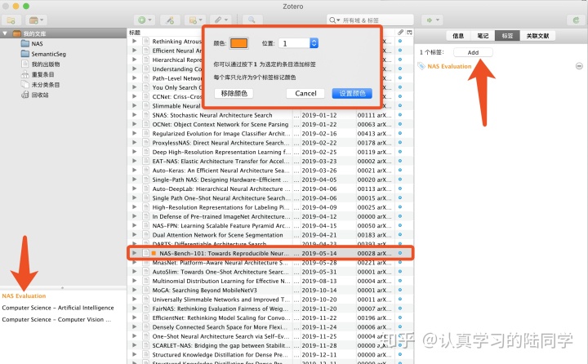Select FairNAS: Rethinking Evaluation Fairness item
The width and height of the screenshot is (588, 364).
[x=220, y=309]
